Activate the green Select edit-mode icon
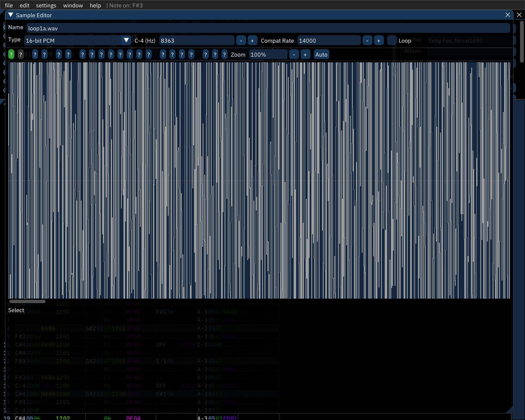525x420 pixels. coord(11,55)
